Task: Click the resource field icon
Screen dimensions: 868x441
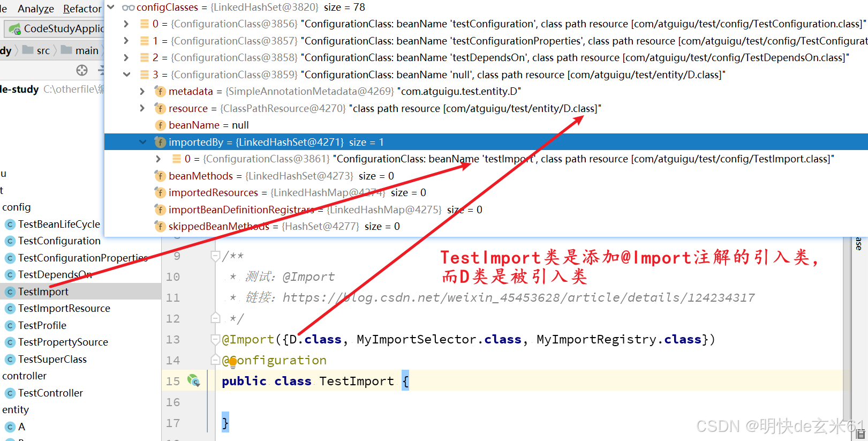Action: click(x=160, y=109)
